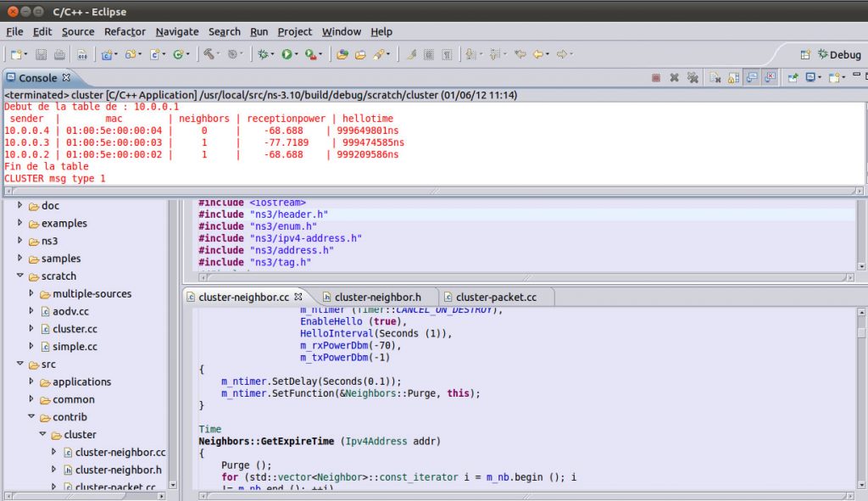
Task: Click the Pin Console icon
Action: point(793,78)
